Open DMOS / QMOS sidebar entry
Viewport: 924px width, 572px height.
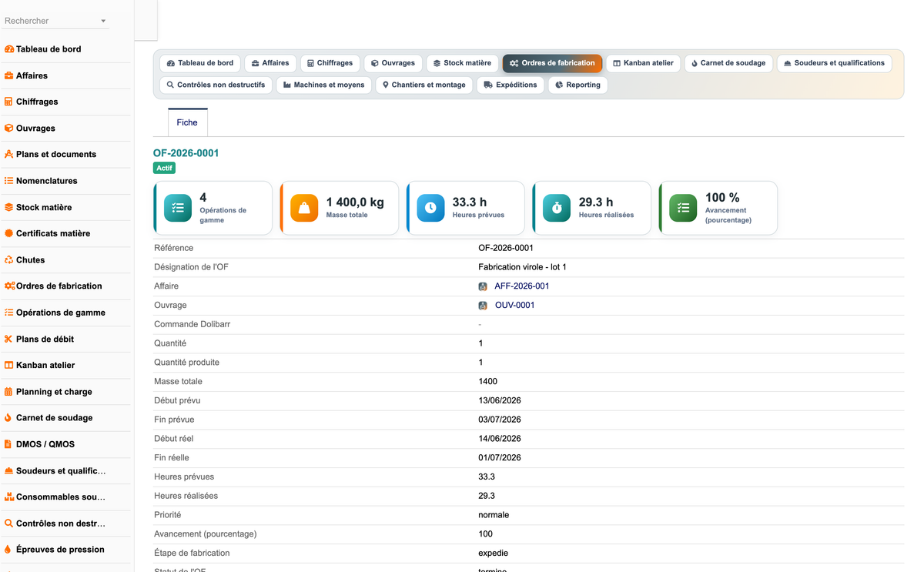pyautogui.click(x=45, y=444)
